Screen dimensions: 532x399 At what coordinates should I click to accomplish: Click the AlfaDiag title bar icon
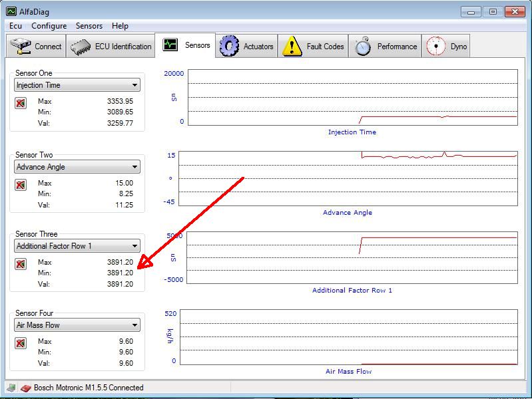pyautogui.click(x=11, y=12)
